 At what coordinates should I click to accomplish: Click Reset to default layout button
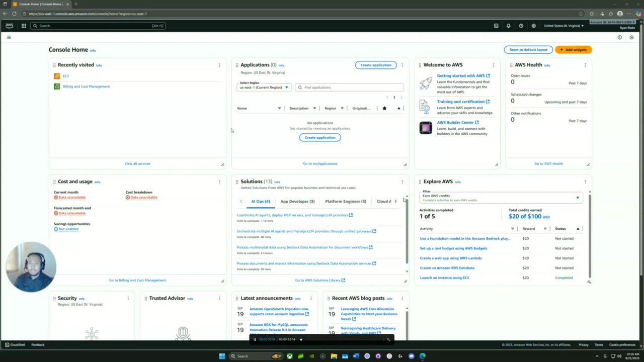[x=528, y=50]
